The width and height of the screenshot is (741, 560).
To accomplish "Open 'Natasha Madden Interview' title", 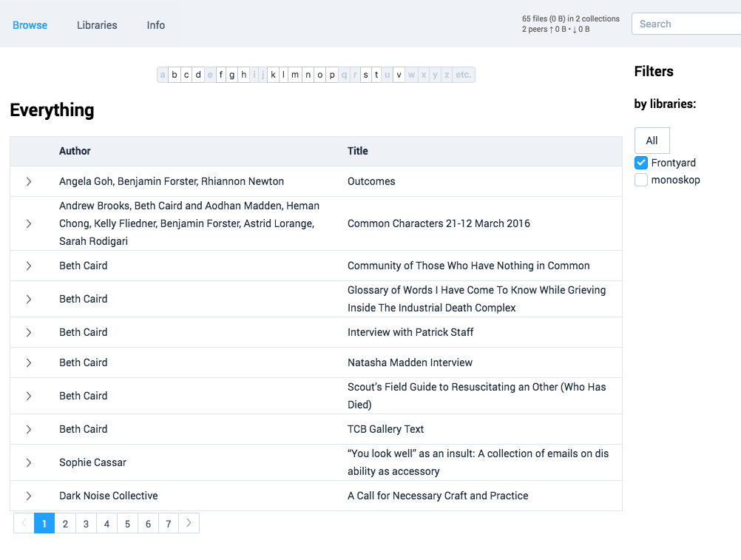I will (x=410, y=362).
